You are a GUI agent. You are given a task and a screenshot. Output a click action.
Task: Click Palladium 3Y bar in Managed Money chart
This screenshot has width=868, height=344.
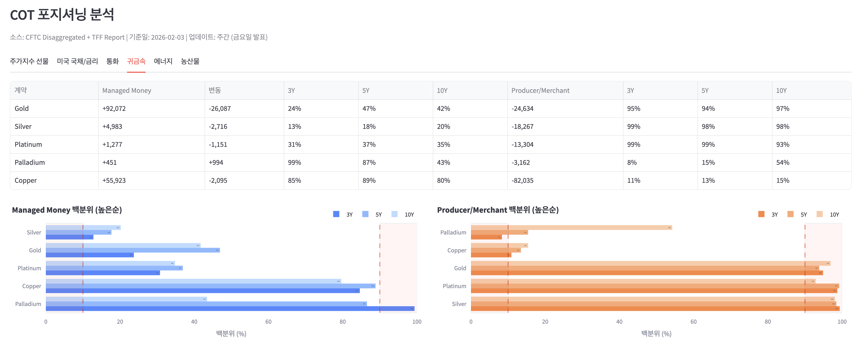point(229,309)
